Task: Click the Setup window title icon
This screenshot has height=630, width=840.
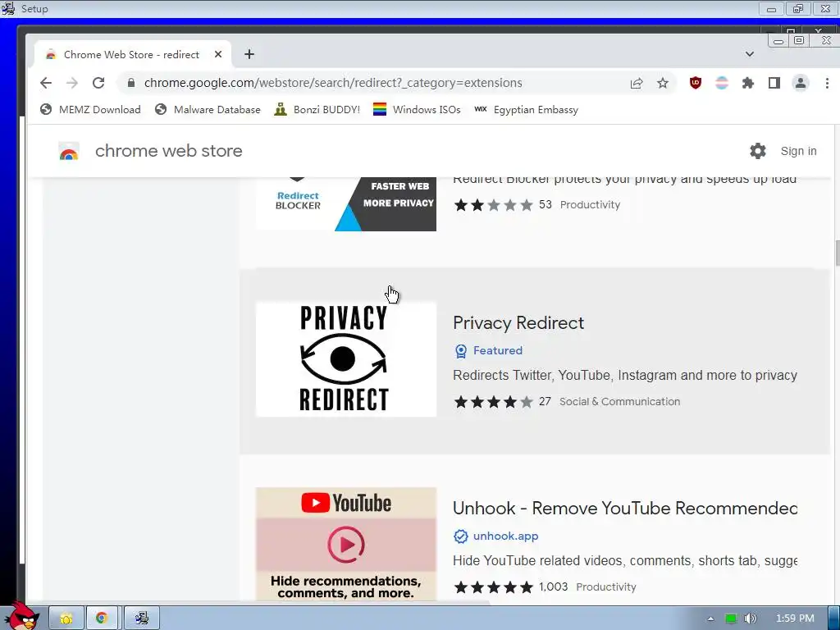Action: coord(8,8)
